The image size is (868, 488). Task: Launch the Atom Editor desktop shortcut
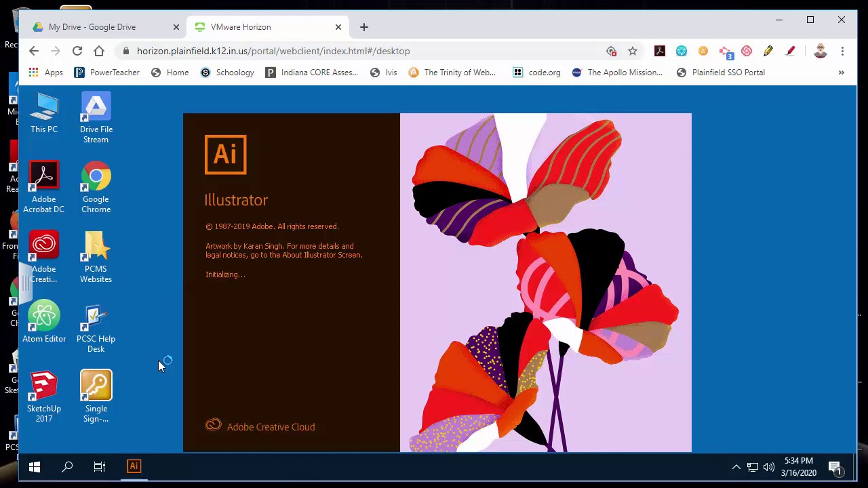(x=44, y=322)
